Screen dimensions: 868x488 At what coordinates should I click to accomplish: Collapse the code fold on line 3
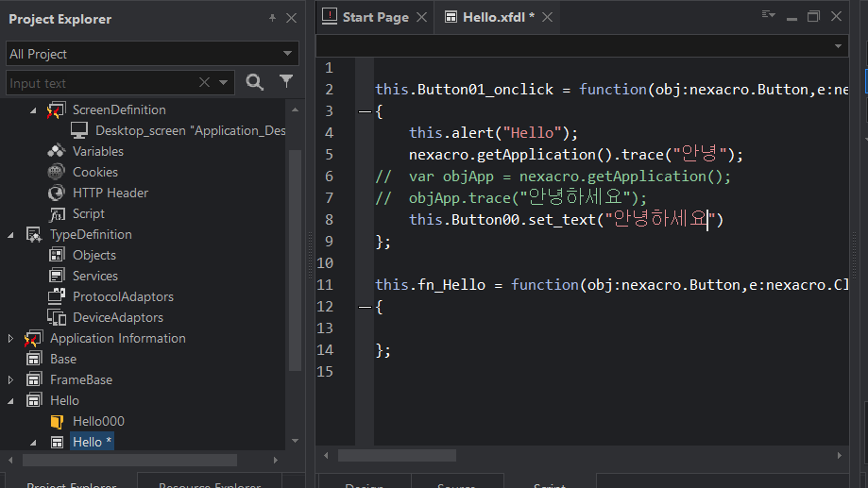tap(365, 111)
